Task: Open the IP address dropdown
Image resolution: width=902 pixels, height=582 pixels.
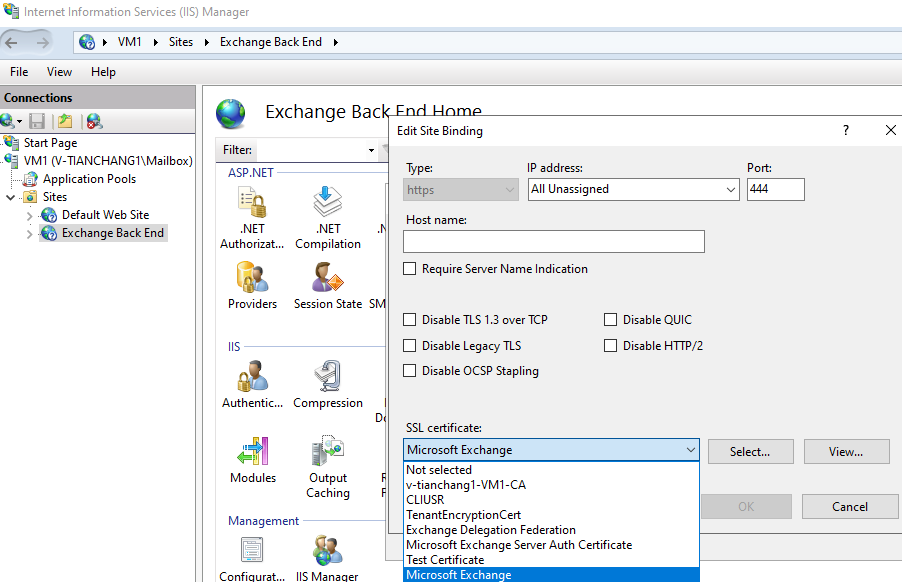Action: 731,189
